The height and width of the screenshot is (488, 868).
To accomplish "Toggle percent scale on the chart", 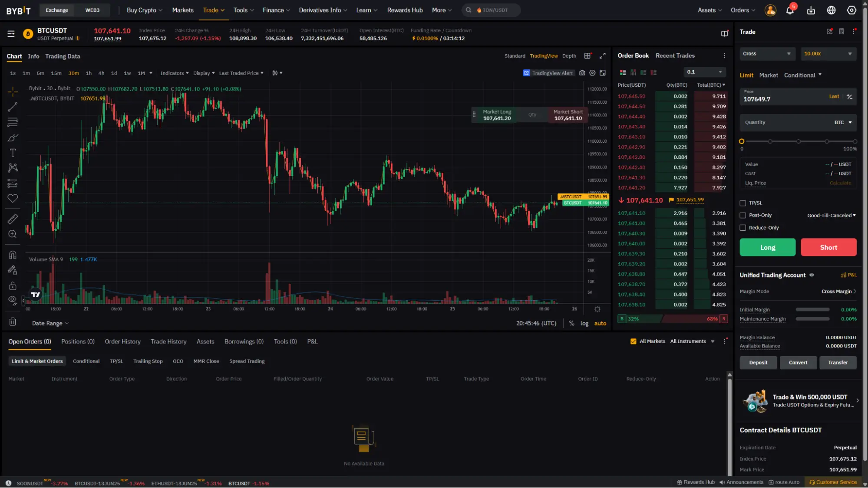I will [x=571, y=323].
